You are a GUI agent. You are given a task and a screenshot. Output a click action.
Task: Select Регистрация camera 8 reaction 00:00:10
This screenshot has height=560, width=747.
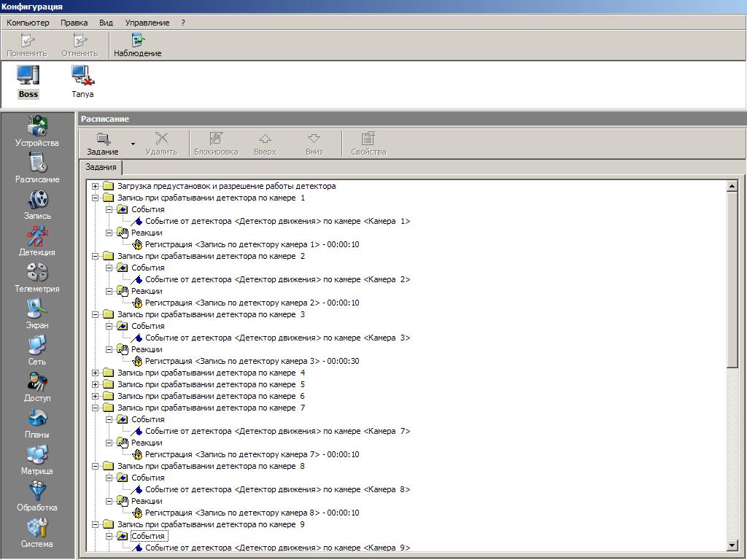252,513
